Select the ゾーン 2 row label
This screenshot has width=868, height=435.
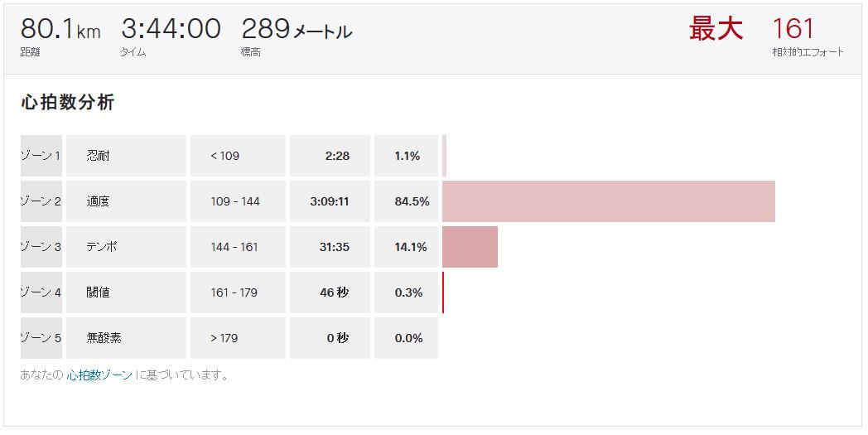point(41,201)
